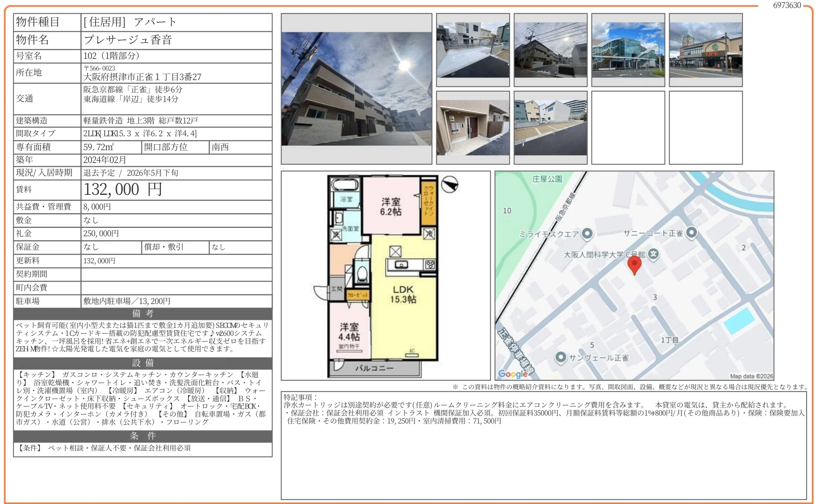Screen dimensions: 819x504
Task: Click the 大阪人間科学大学 school marker icon
Action: pos(653,254)
